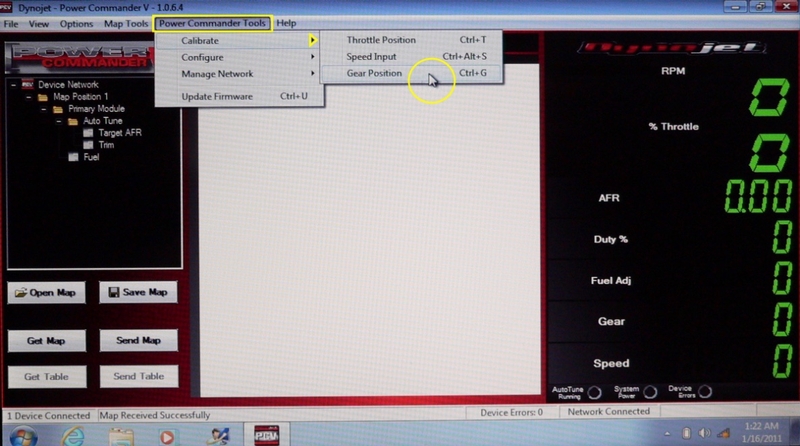Open Internet Explorer from the taskbar

(x=72, y=435)
